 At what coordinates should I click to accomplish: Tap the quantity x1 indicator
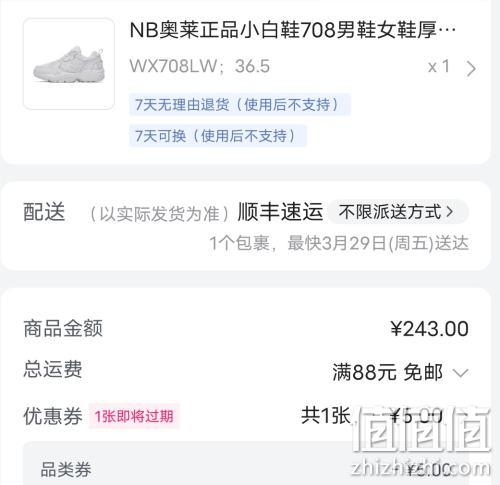point(439,67)
